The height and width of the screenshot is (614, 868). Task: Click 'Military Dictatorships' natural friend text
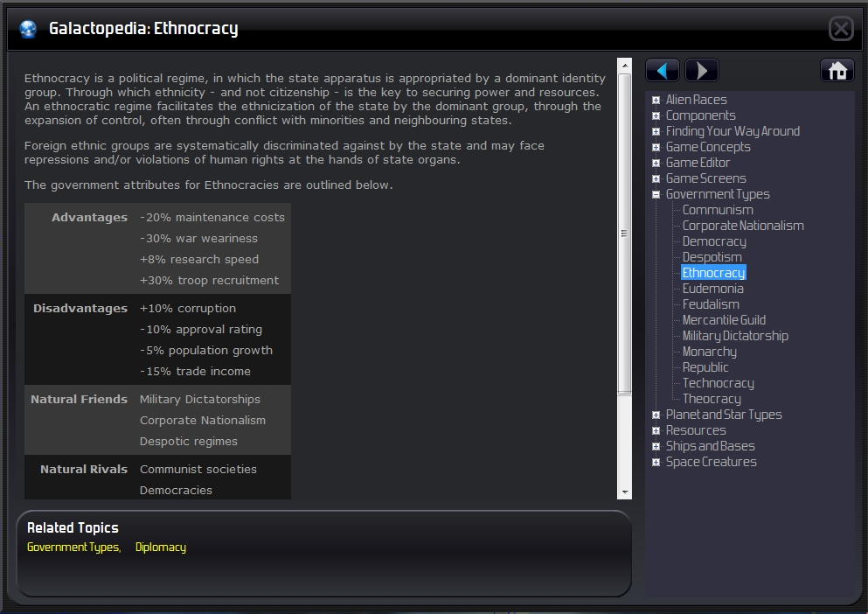200,399
